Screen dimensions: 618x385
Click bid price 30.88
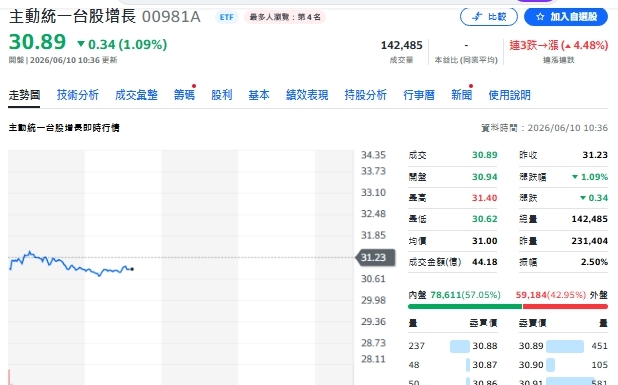[485, 346]
